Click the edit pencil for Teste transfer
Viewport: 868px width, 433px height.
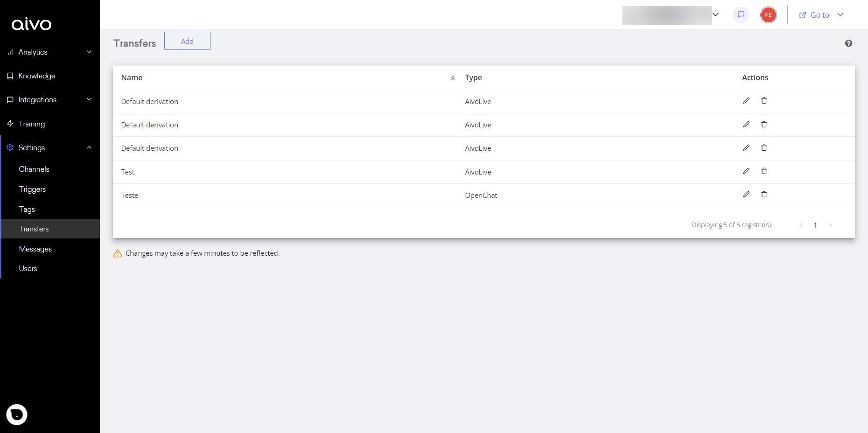pyautogui.click(x=746, y=195)
